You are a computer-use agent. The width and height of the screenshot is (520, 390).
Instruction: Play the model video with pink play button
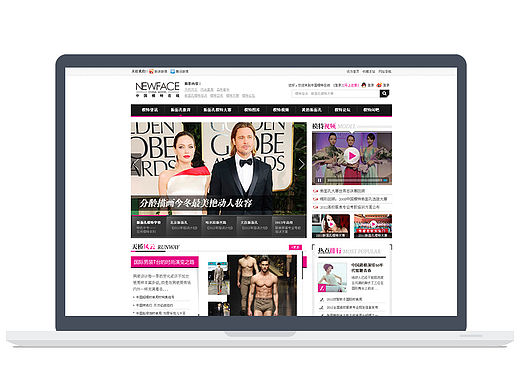(x=352, y=156)
